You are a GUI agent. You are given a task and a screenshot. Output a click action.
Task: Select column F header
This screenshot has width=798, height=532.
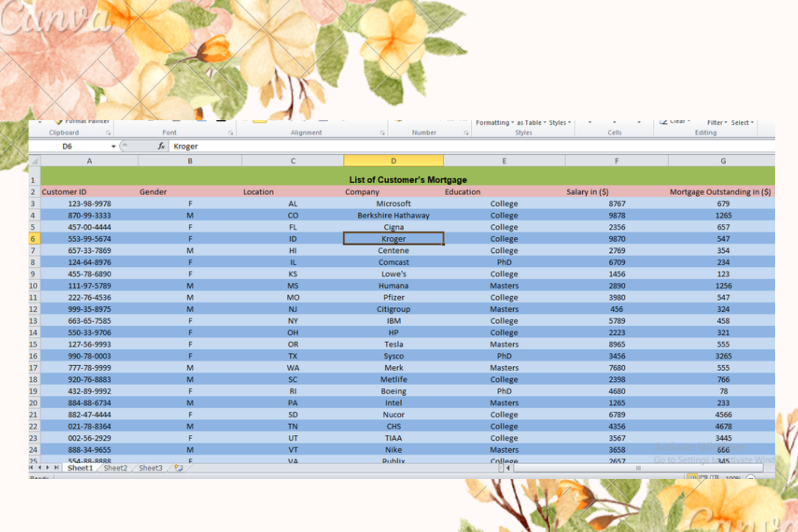[x=616, y=161]
